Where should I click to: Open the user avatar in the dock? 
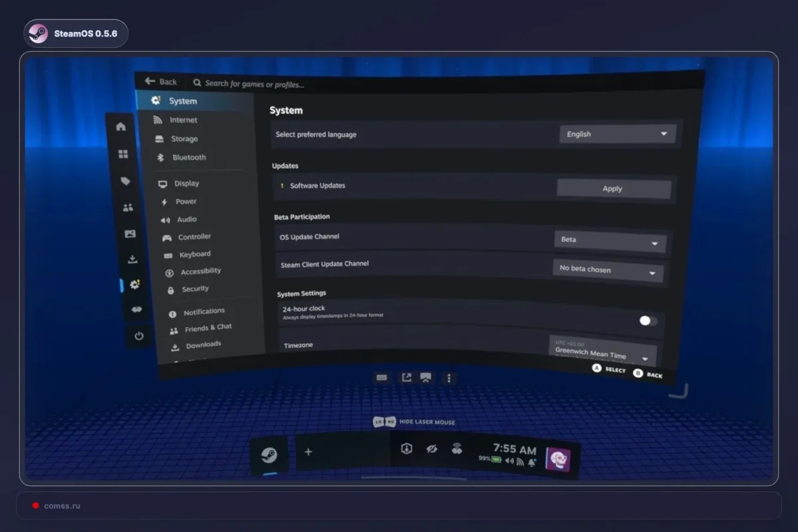(x=558, y=459)
